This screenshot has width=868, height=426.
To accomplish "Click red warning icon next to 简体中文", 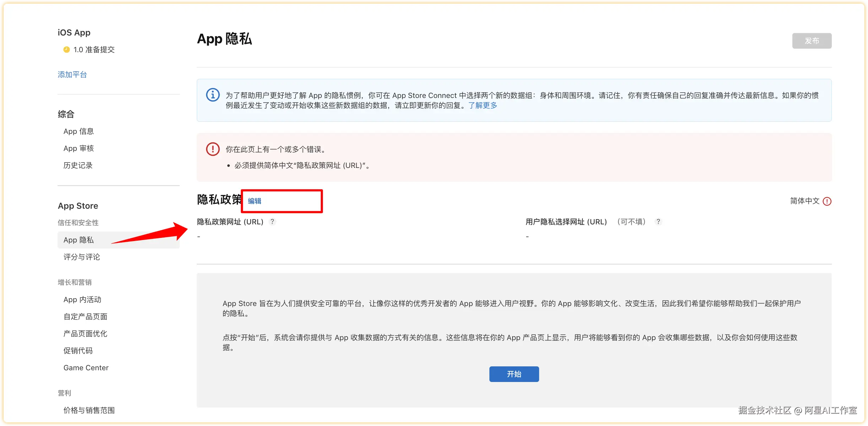I will [827, 201].
